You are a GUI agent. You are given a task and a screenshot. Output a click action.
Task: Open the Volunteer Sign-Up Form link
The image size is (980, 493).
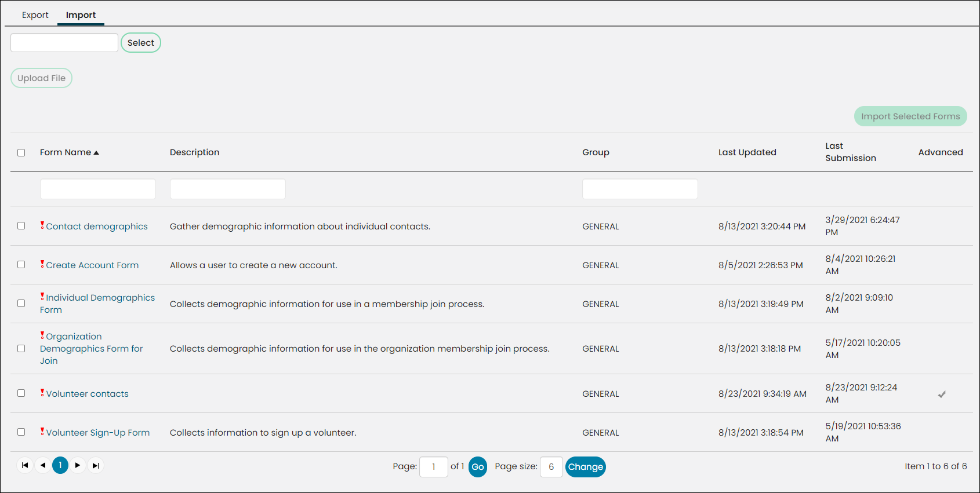tap(98, 433)
